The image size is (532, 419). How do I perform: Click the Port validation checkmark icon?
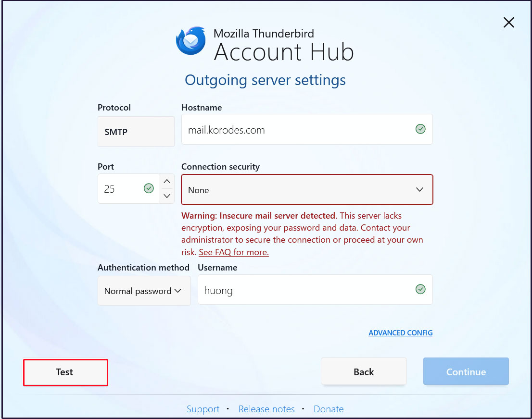pyautogui.click(x=149, y=188)
